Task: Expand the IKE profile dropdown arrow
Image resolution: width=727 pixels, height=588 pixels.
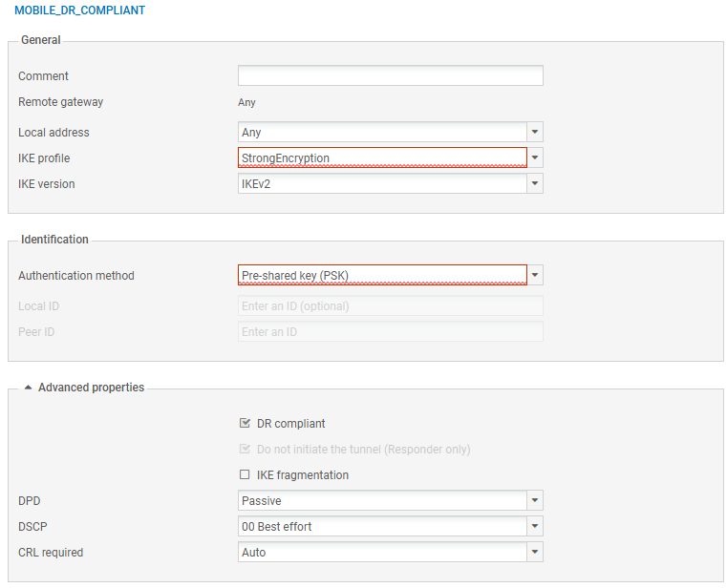Action: pyautogui.click(x=535, y=158)
